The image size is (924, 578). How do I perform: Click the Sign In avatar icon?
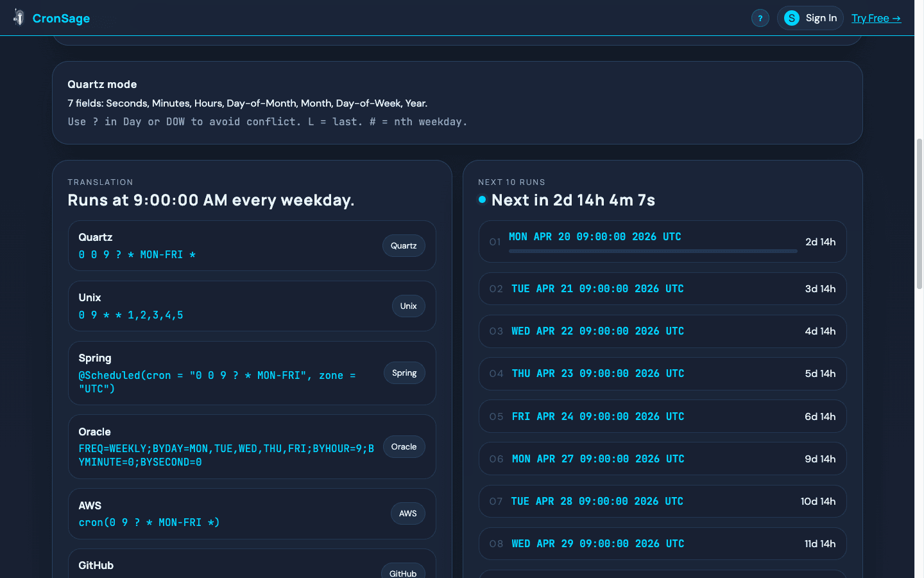click(792, 18)
